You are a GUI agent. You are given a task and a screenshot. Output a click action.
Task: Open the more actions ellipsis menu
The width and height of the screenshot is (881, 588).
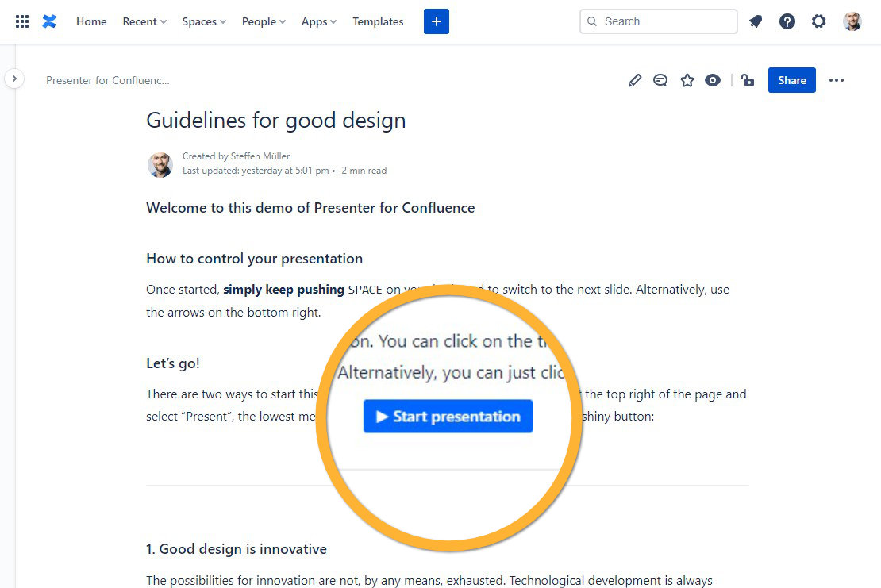pos(836,80)
